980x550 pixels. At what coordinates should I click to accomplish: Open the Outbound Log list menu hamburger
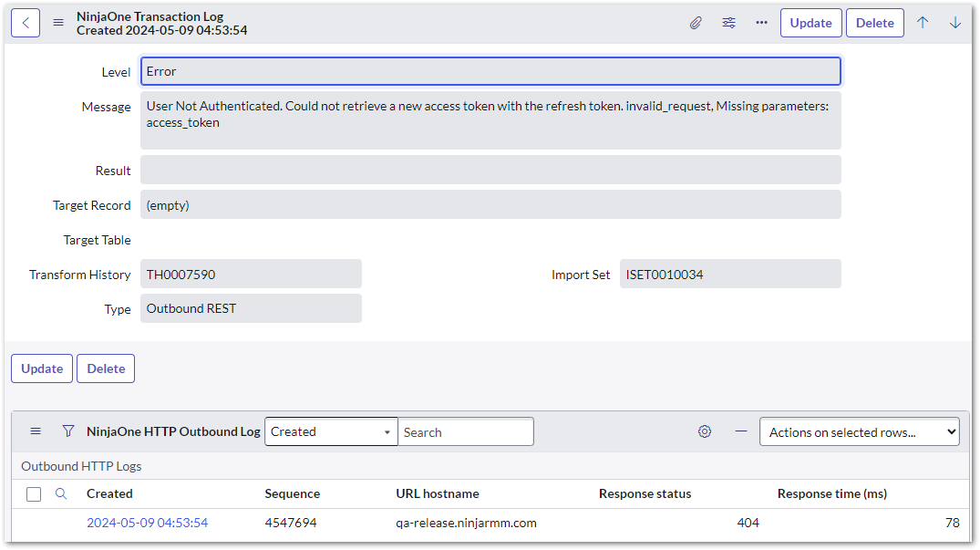click(x=35, y=431)
